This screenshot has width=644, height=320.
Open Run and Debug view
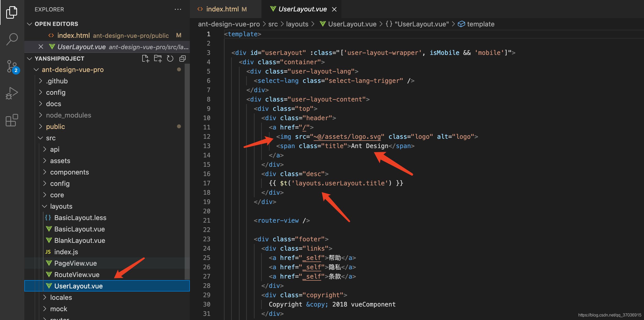12,93
